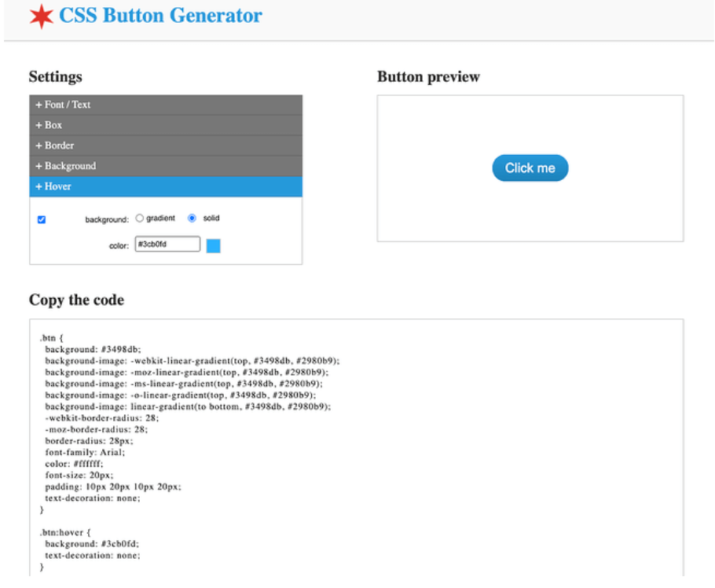The height and width of the screenshot is (588, 715).
Task: Collapse the Hover settings section
Action: [166, 186]
